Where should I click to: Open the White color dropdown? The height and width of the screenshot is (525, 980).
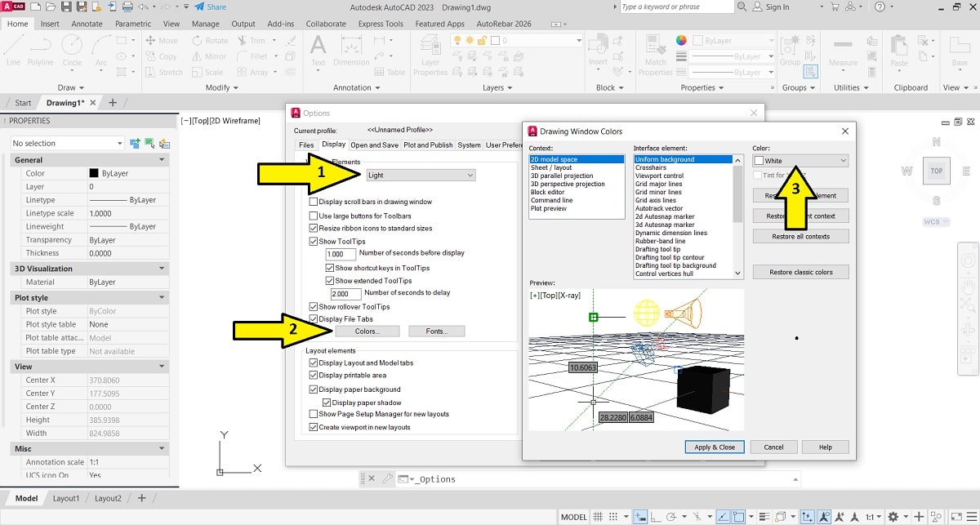click(800, 161)
